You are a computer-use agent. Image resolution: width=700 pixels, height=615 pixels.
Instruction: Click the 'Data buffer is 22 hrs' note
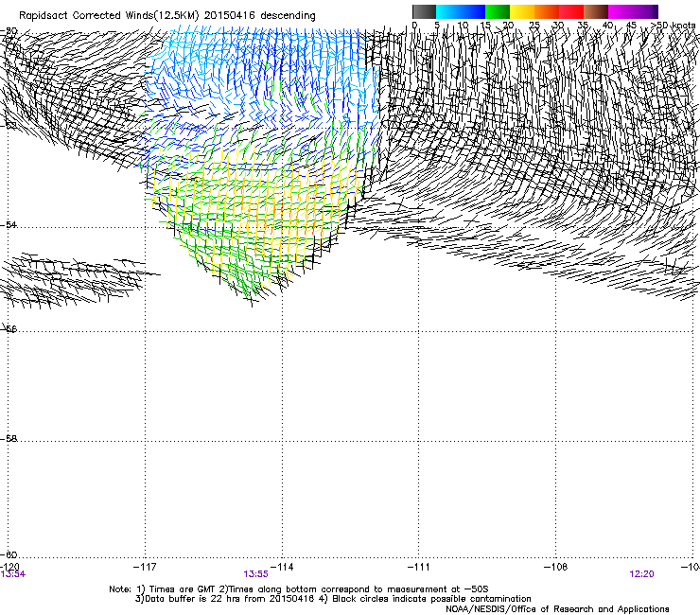(224, 599)
